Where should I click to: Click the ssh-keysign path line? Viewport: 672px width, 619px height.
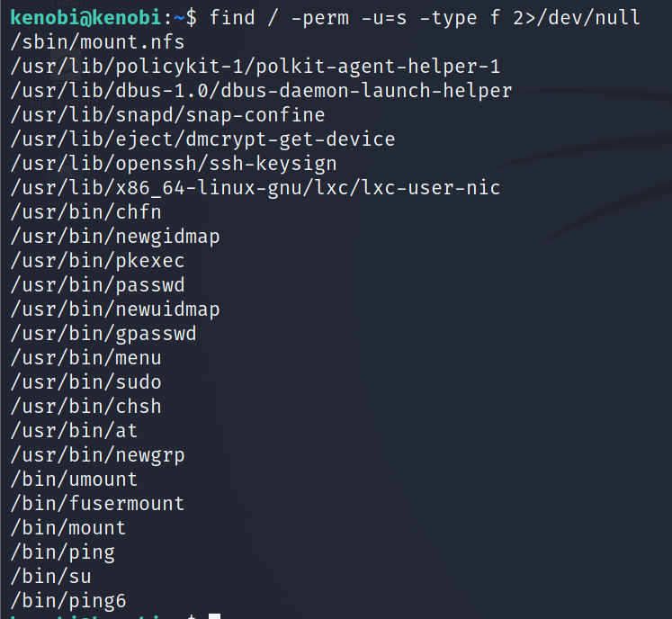(x=175, y=164)
